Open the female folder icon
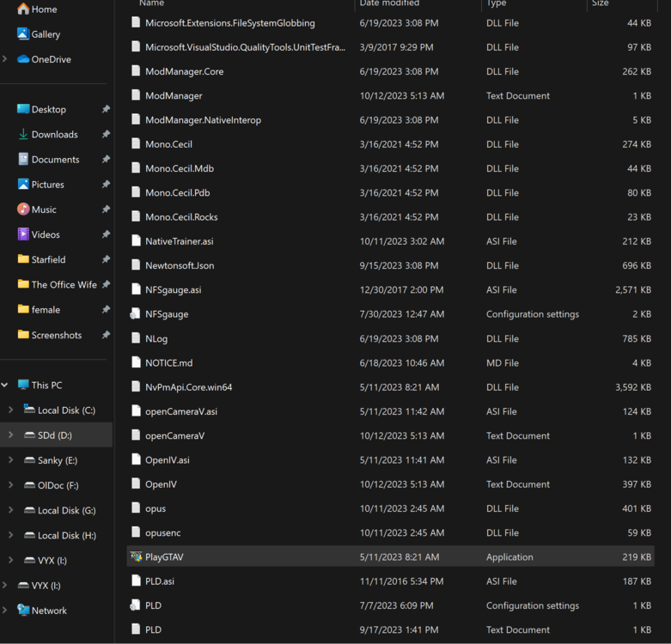 (x=23, y=309)
